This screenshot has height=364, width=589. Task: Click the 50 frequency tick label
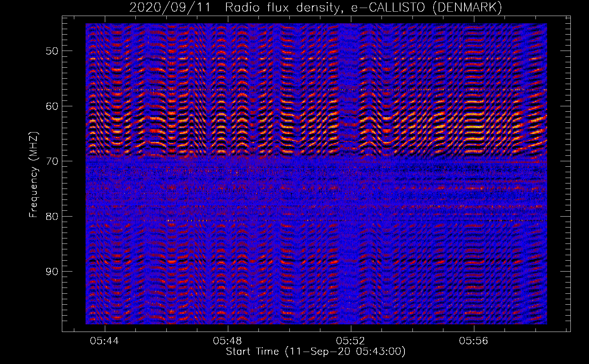click(52, 51)
